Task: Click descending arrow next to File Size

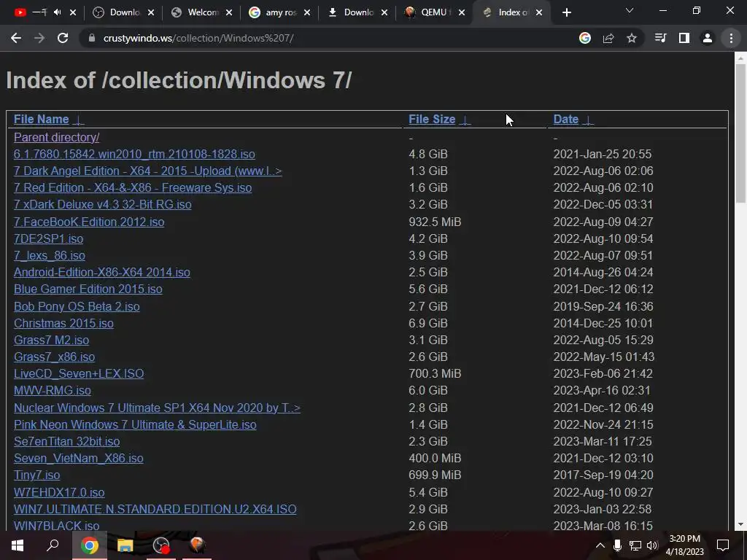Action: pyautogui.click(x=465, y=120)
